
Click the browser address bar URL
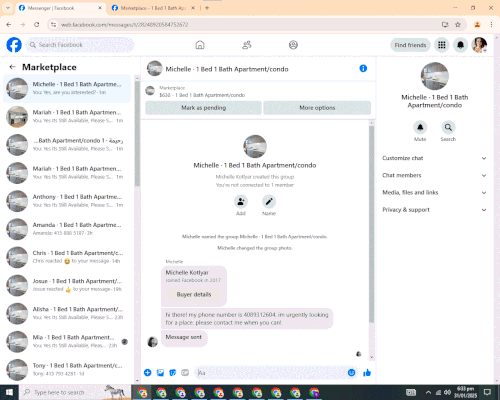[124, 25]
